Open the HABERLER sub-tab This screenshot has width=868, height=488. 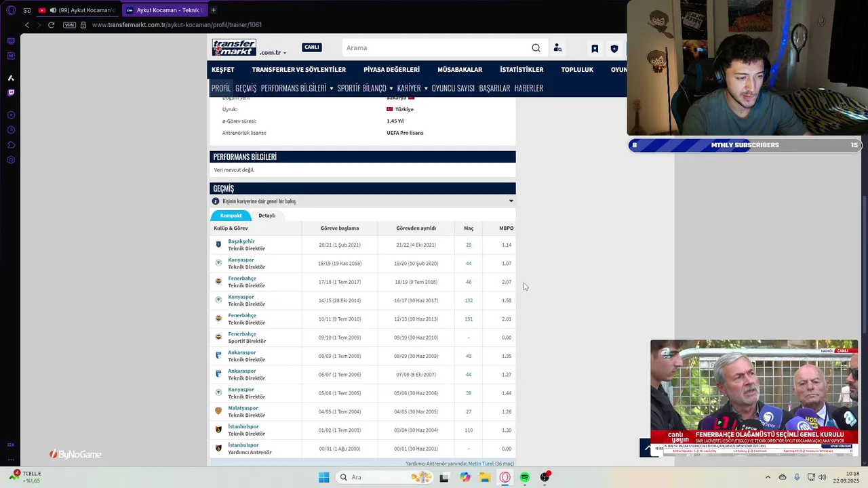coord(529,88)
